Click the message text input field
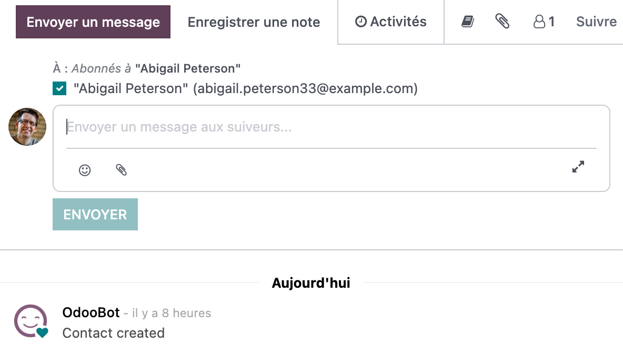623x364 pixels. point(263,127)
